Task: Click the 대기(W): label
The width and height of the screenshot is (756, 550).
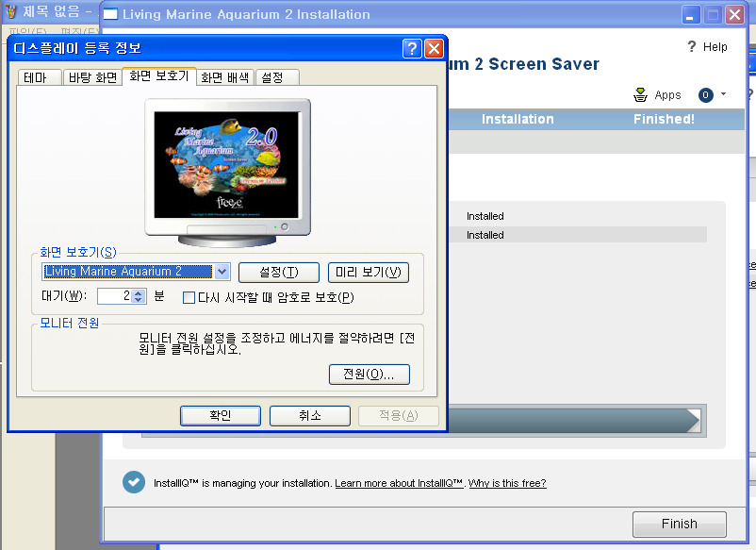Action: pyautogui.click(x=64, y=295)
